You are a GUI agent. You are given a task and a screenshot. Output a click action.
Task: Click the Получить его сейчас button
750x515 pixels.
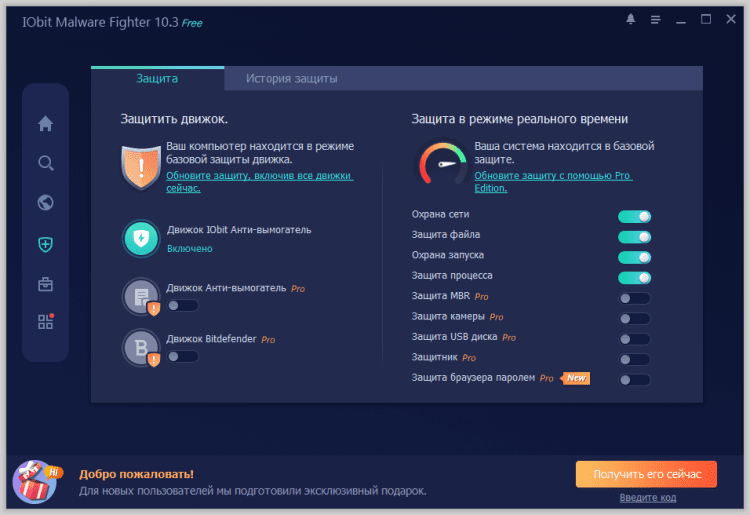pos(646,474)
